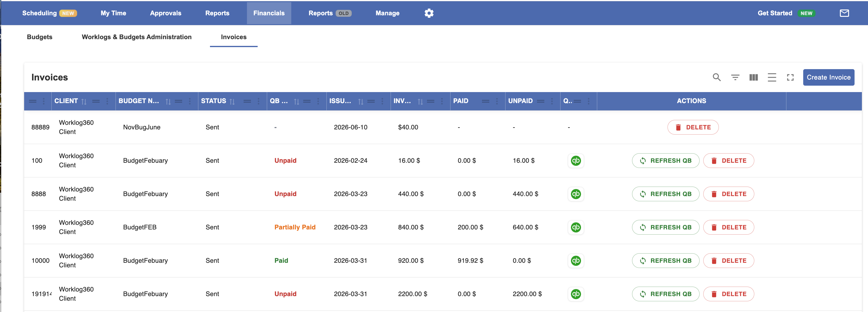Click the 'Partially Paid' status cell

point(295,227)
